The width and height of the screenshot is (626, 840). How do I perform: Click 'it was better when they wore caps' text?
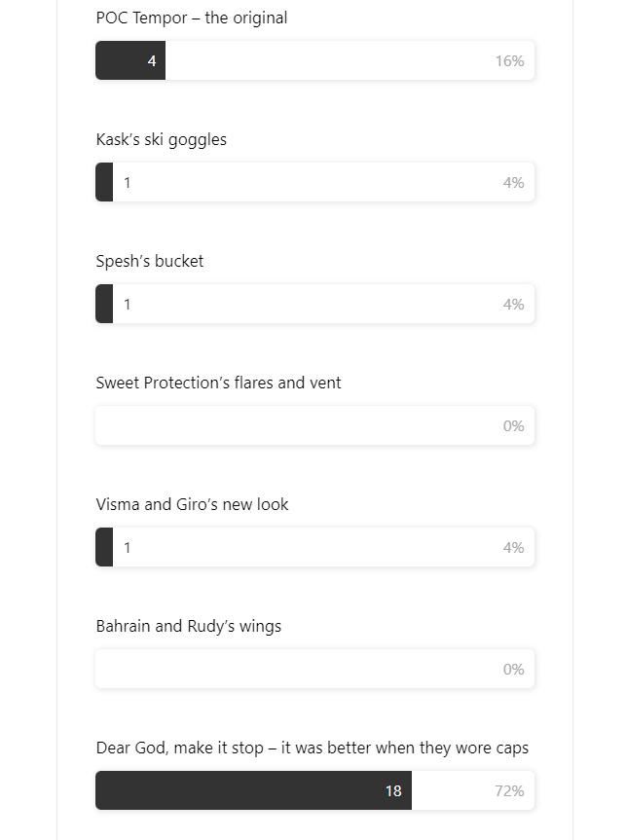click(405, 748)
